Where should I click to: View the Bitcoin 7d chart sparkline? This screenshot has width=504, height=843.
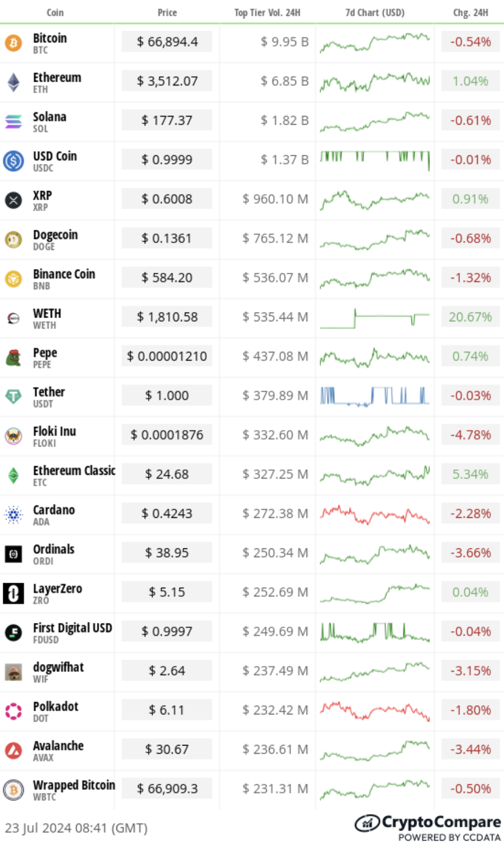point(374,42)
